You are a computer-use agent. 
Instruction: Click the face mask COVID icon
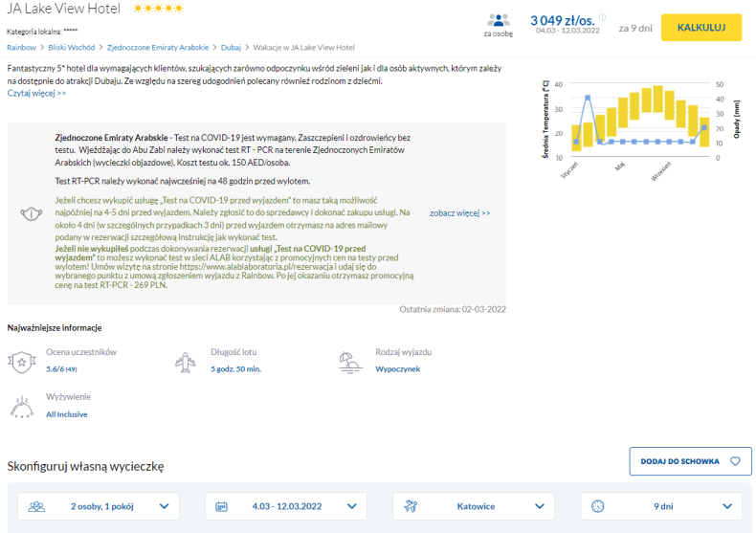tap(32, 213)
